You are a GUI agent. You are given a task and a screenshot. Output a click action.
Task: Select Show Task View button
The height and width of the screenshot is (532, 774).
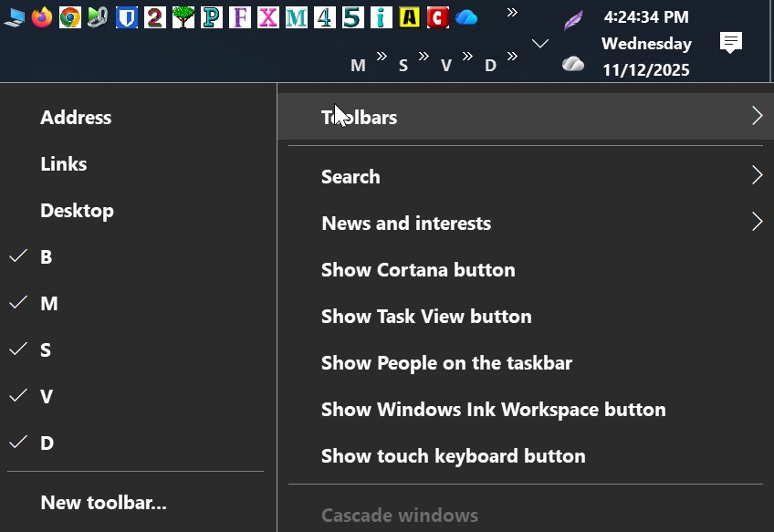426,316
